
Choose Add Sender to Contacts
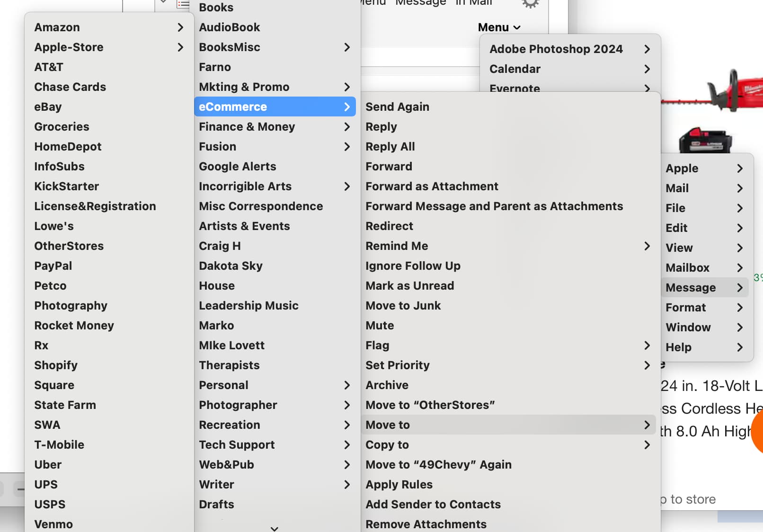click(508, 505)
